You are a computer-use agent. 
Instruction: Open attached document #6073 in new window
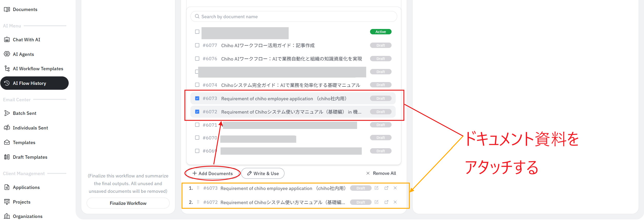pos(386,188)
